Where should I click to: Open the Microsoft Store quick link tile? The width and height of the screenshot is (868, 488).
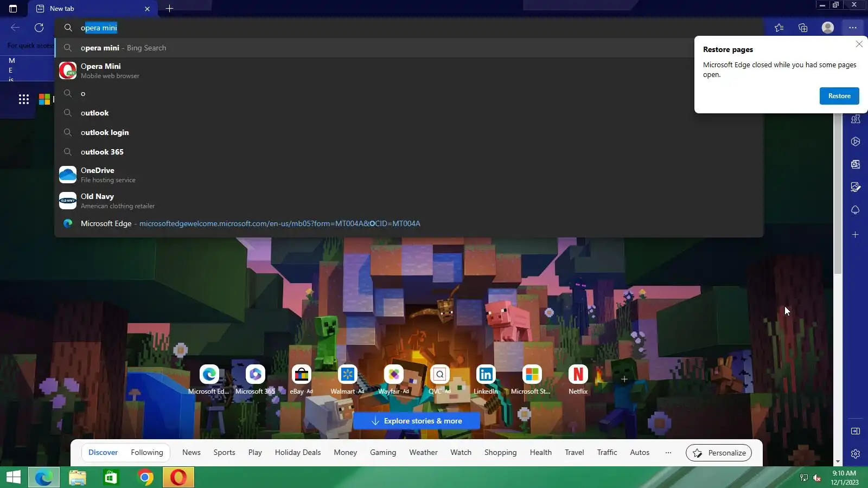(532, 380)
